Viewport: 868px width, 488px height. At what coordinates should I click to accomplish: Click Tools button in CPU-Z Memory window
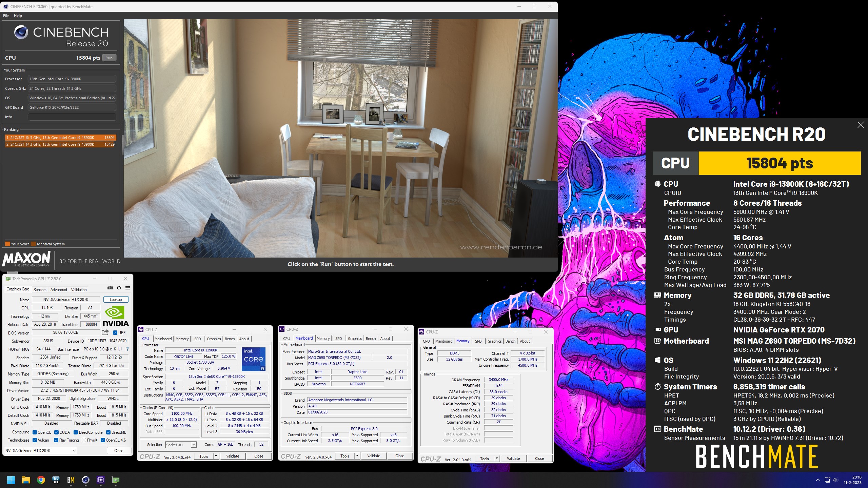[485, 459]
